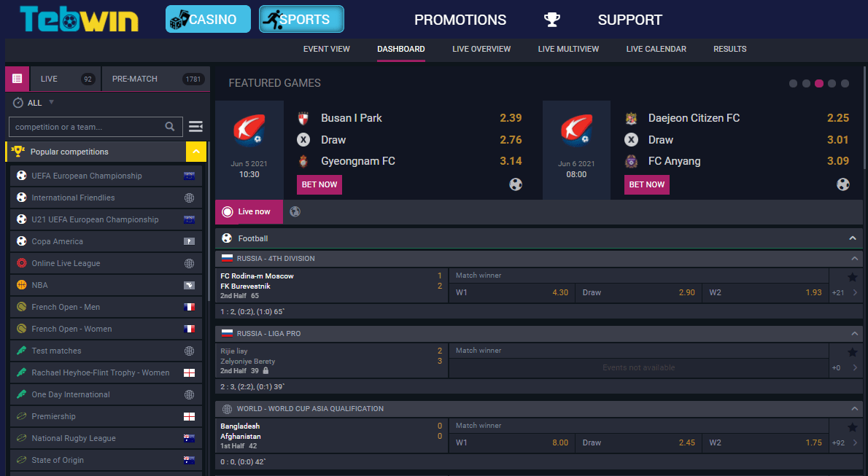The width and height of the screenshot is (868, 476).
Task: Switch to the Dashboard tab
Action: coord(400,50)
